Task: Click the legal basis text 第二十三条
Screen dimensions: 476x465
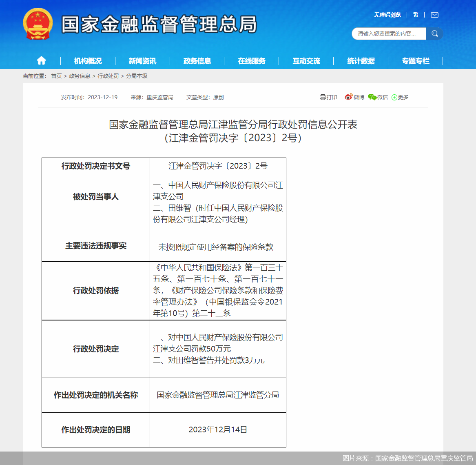Action: [212, 313]
